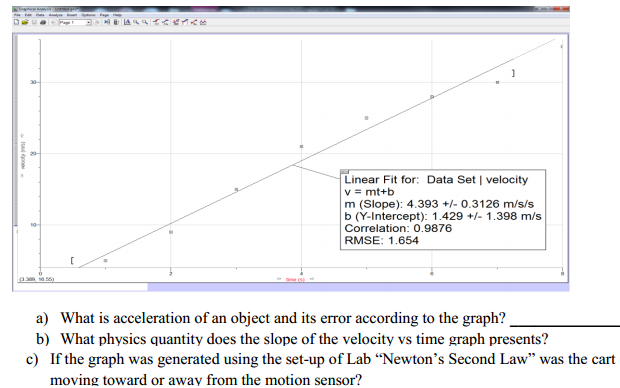Expand the Page 1 dropdown
Screen dimensions: 620x388
coord(88,23)
